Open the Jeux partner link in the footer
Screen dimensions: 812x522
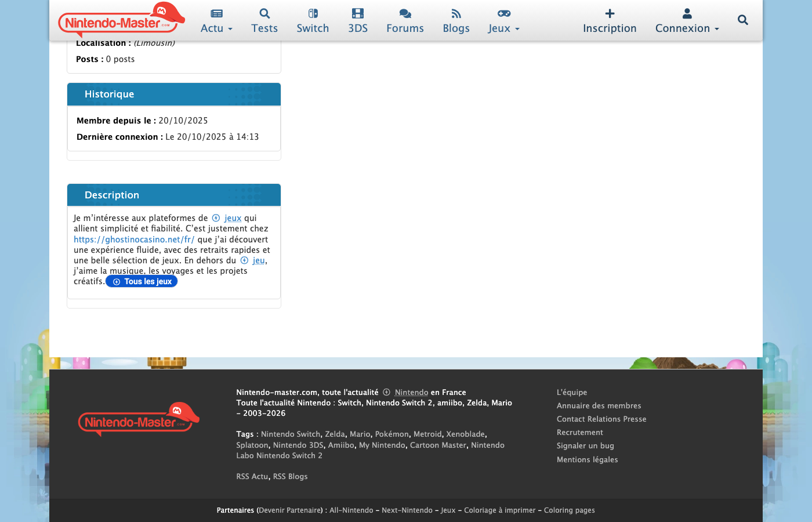click(448, 510)
